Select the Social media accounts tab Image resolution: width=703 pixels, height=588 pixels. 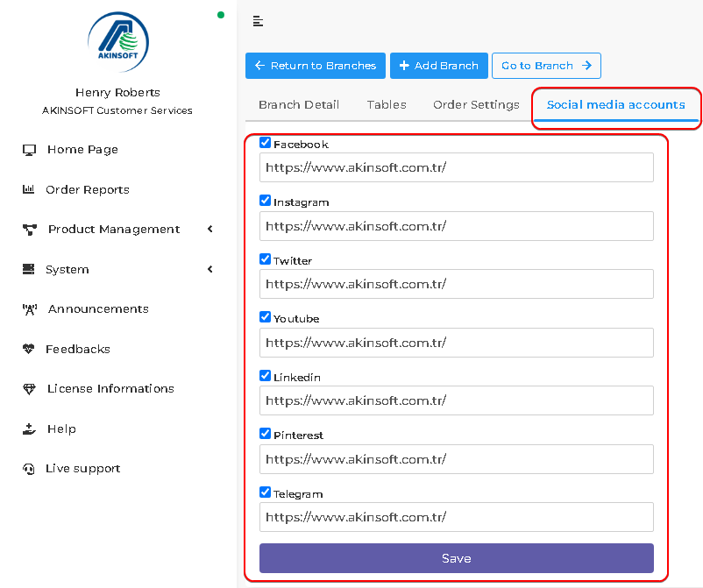point(615,105)
